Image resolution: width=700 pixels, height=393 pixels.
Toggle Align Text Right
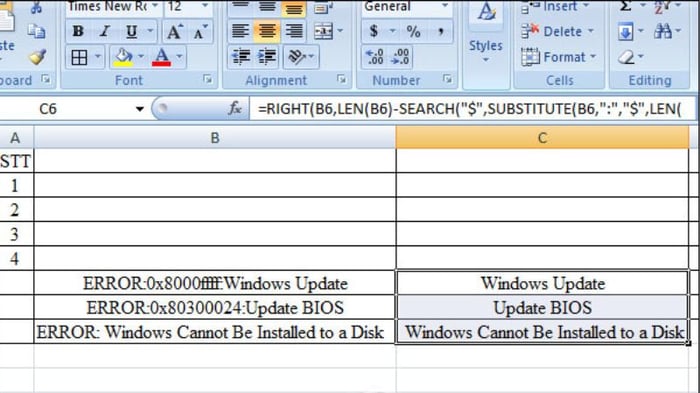(294, 31)
